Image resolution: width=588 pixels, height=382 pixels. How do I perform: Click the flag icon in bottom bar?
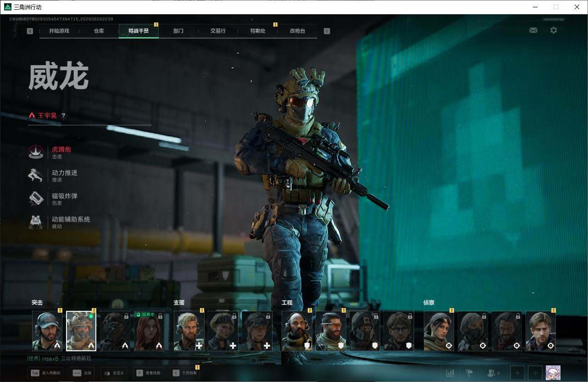(469, 373)
